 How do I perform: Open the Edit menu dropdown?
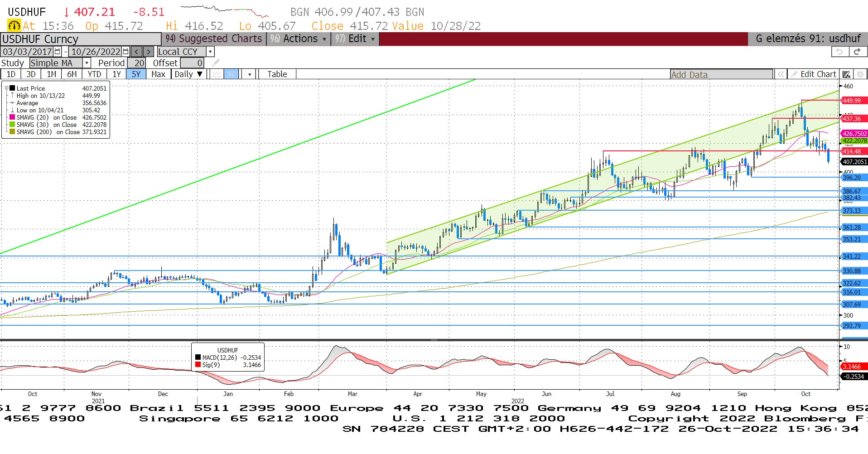click(355, 39)
